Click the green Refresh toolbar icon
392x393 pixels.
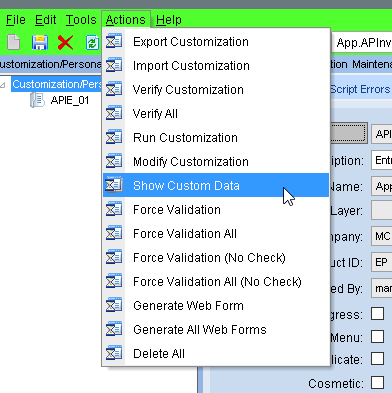point(92,43)
